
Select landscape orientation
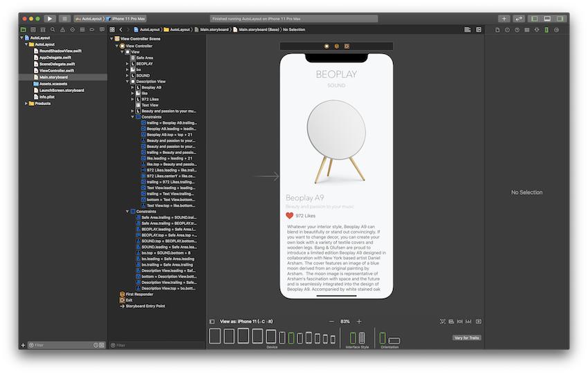(x=394, y=341)
